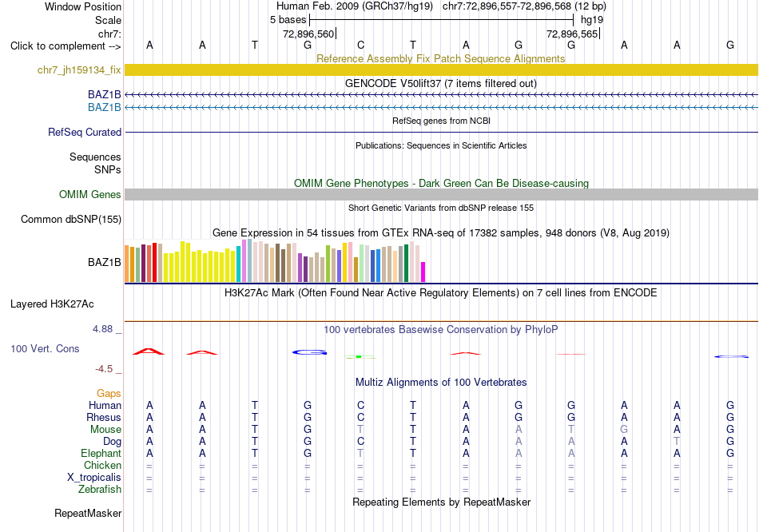Click the 4.88 PhyloP upper axis value
The width and height of the screenshot is (759, 532).
102,329
